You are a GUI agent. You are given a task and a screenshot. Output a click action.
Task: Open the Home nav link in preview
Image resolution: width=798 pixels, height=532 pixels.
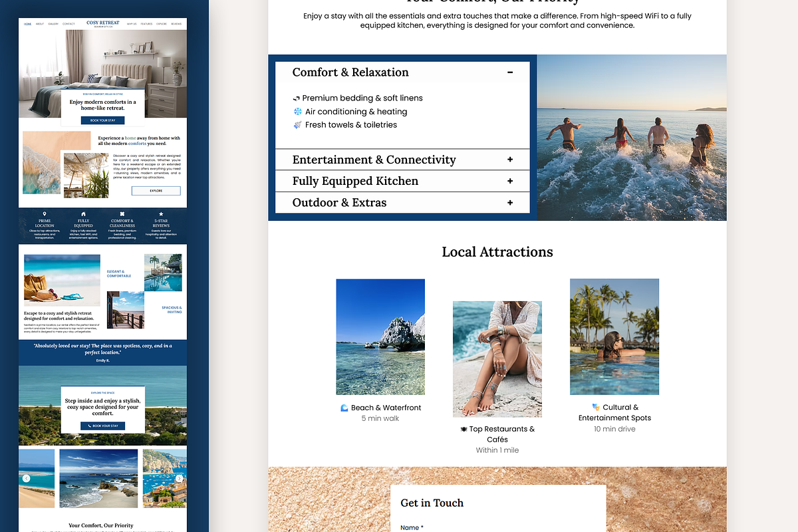coord(27,24)
